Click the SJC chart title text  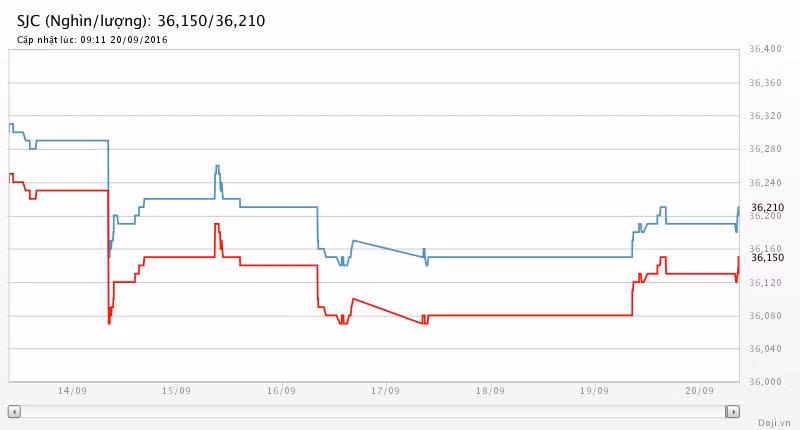click(x=141, y=20)
